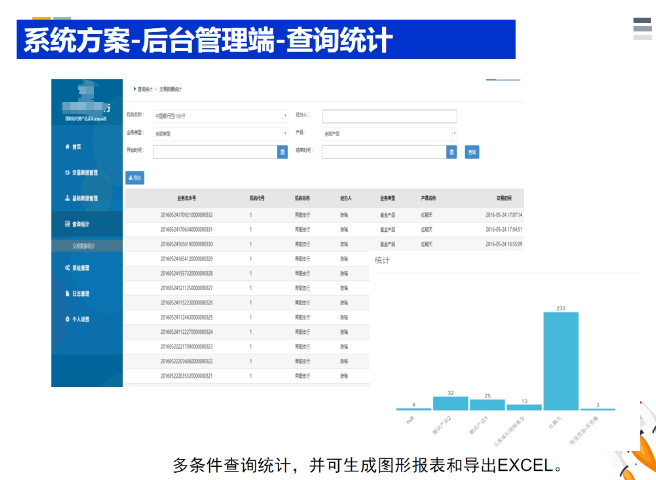The image size is (656, 480).
Task: Click the 开始时间 input field
Action: click(215, 152)
